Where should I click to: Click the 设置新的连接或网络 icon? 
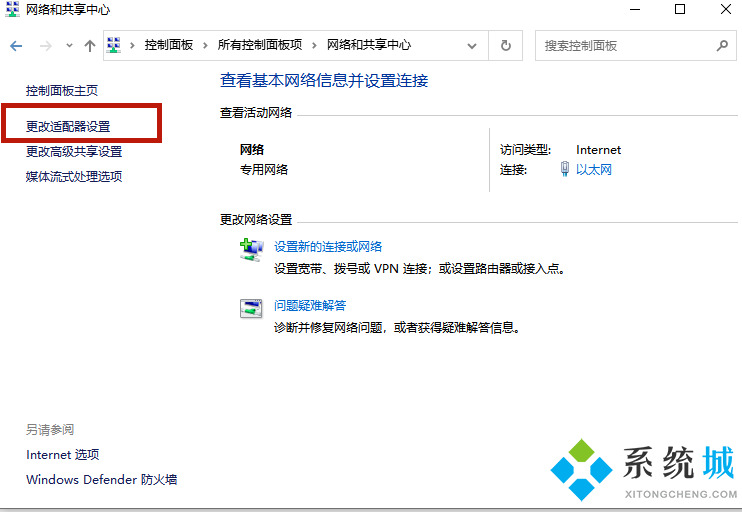tap(251, 249)
